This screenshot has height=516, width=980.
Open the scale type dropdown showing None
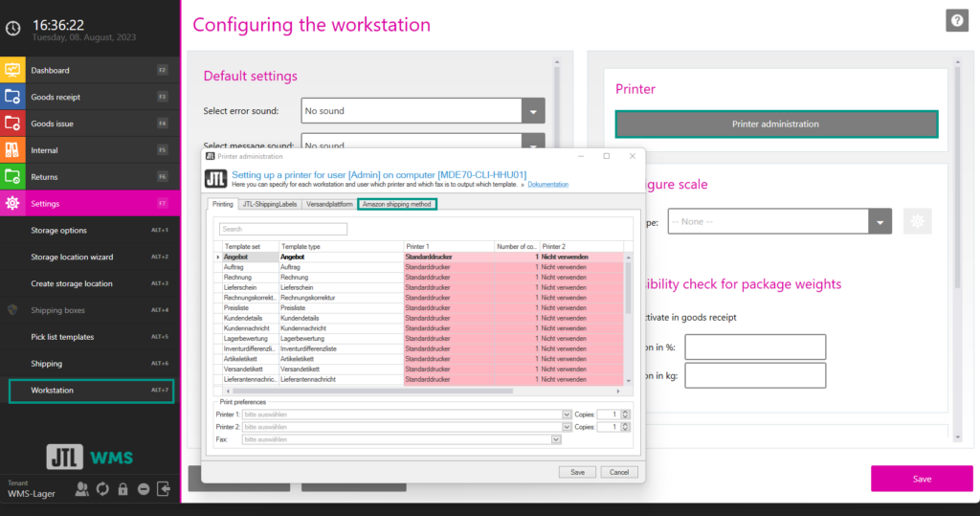[x=880, y=221]
